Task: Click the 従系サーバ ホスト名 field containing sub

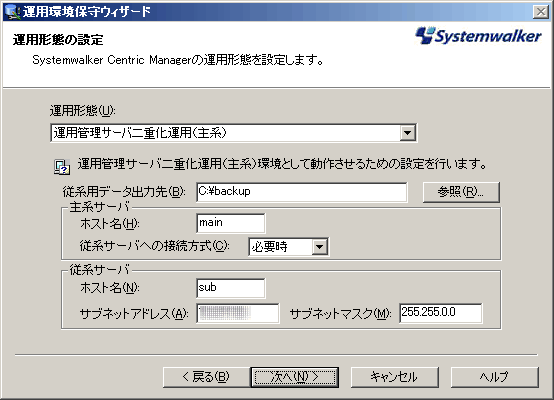Action: tap(231, 288)
